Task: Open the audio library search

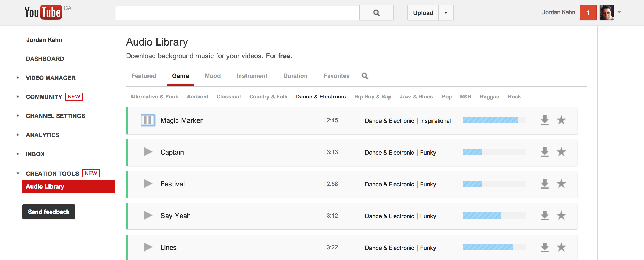Action: pyautogui.click(x=365, y=76)
